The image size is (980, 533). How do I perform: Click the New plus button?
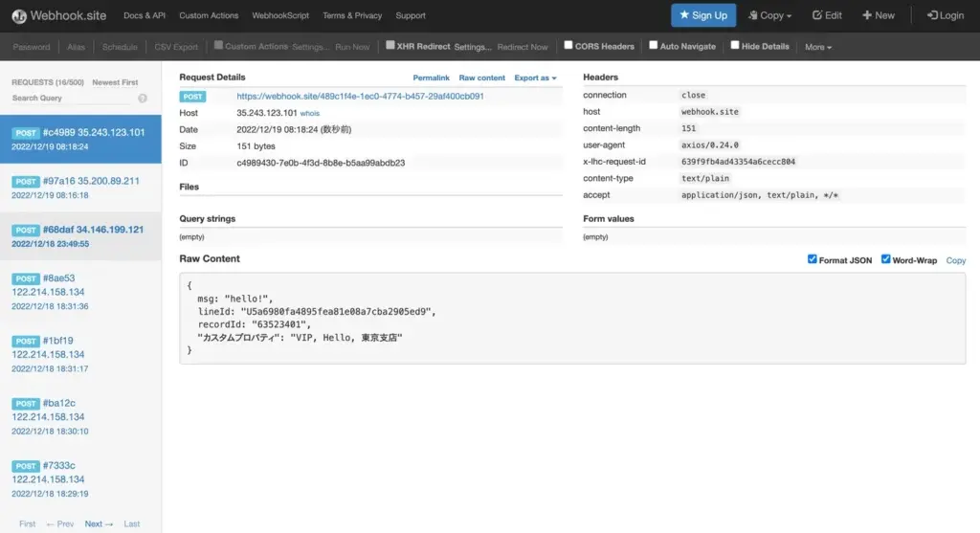pos(879,15)
